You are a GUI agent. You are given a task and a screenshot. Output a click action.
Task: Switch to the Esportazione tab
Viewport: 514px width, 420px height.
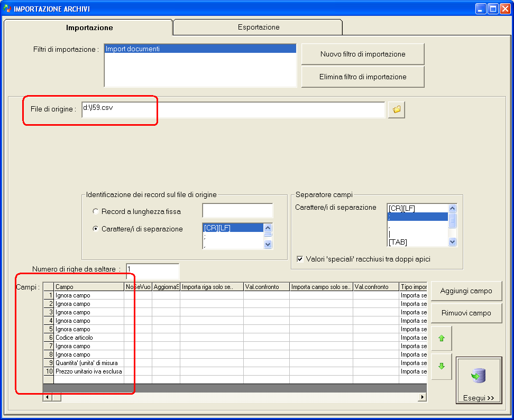tap(258, 27)
